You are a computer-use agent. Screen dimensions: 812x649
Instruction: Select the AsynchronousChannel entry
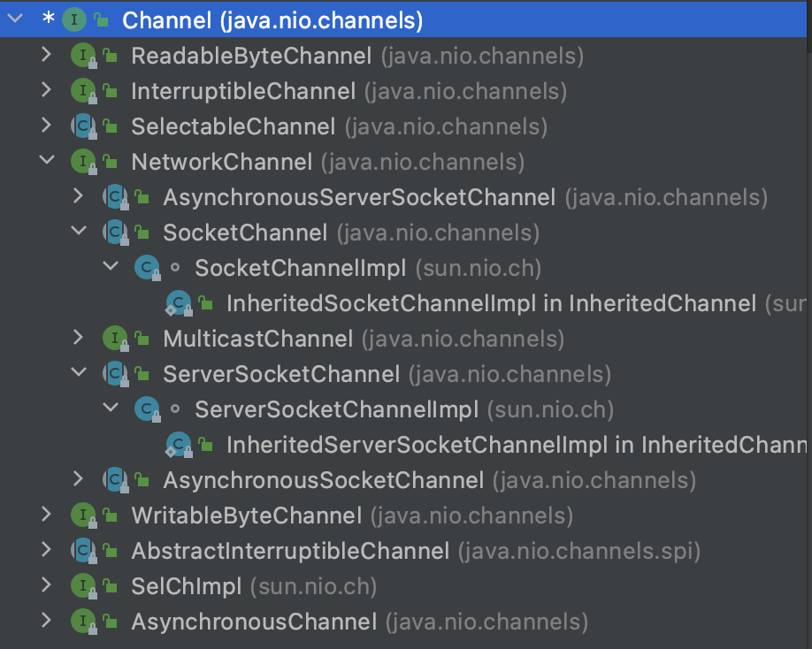[254, 622]
